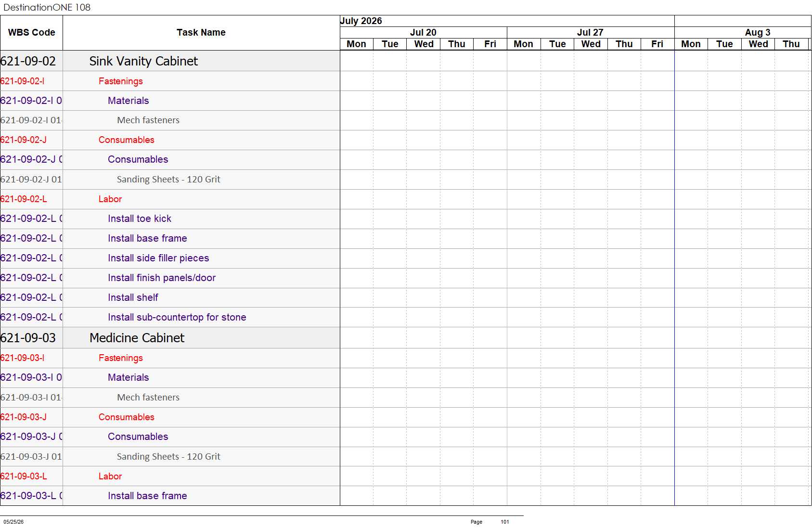Select Sanding Sheets under 621-09-02-J
The width and height of the screenshot is (812, 528).
[168, 180]
